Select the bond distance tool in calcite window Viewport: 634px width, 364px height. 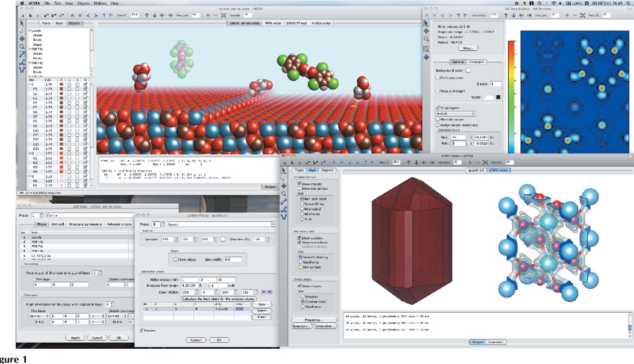click(x=22, y=55)
